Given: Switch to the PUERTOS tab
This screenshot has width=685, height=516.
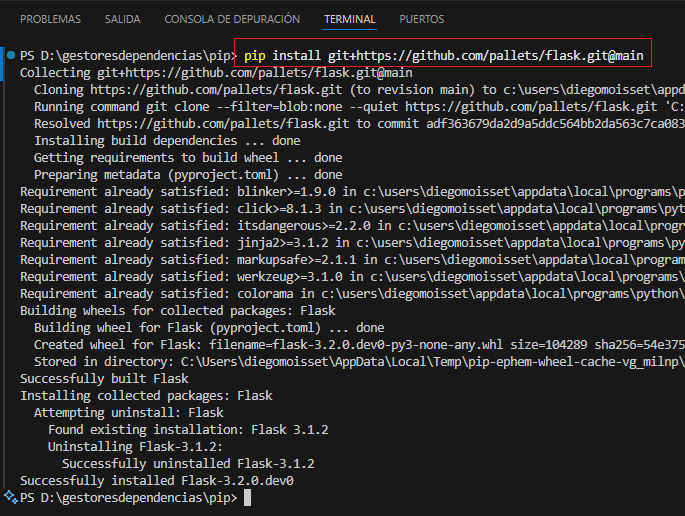Looking at the screenshot, I should [422, 19].
